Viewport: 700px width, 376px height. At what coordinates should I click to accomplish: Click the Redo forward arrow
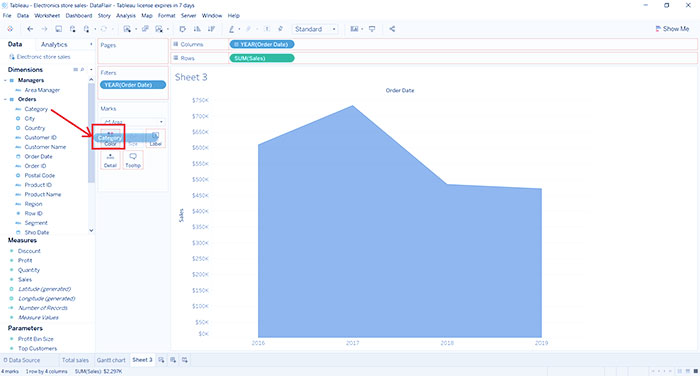click(x=44, y=29)
